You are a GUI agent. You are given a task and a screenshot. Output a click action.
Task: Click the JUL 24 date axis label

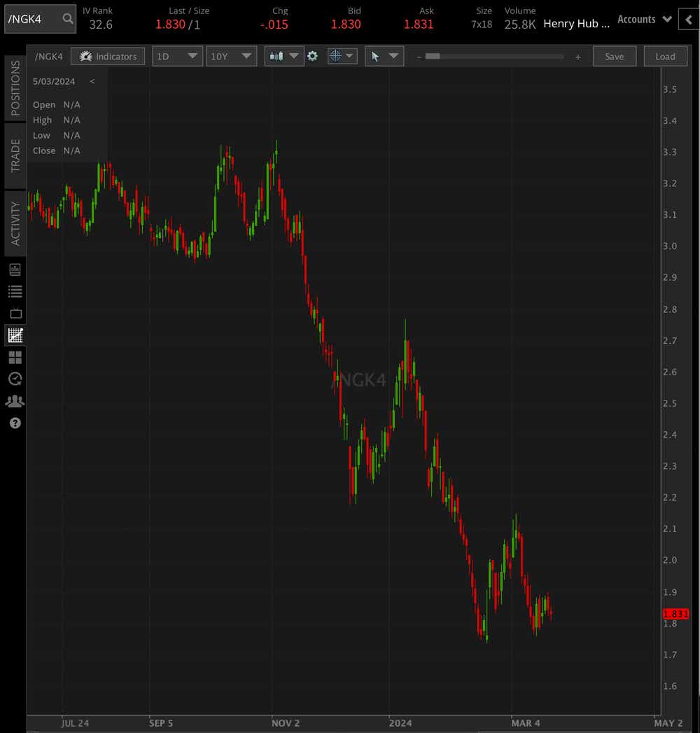(x=75, y=723)
